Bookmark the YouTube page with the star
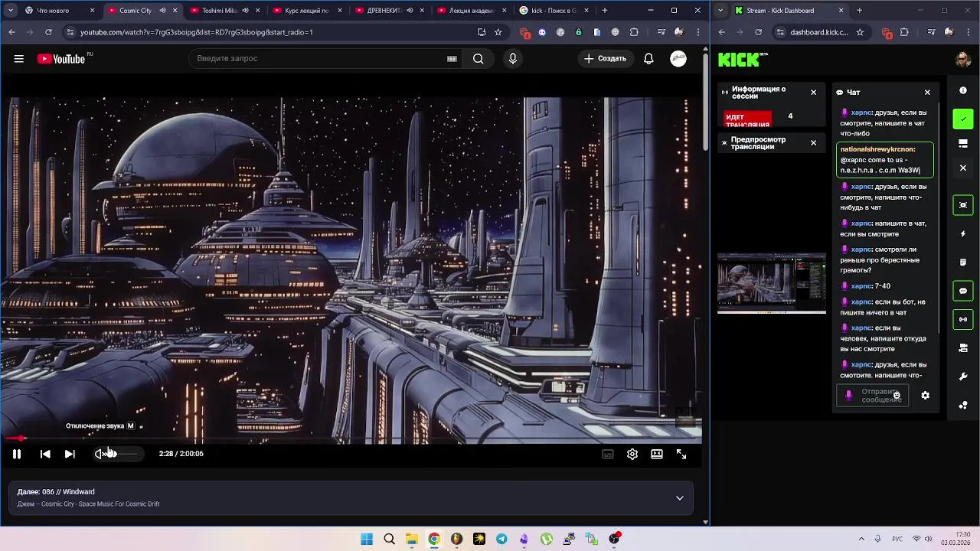Viewport: 980px width, 551px height. [498, 32]
